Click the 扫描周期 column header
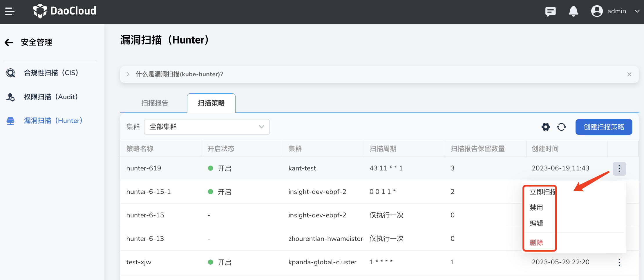644x280 pixels. click(x=383, y=149)
